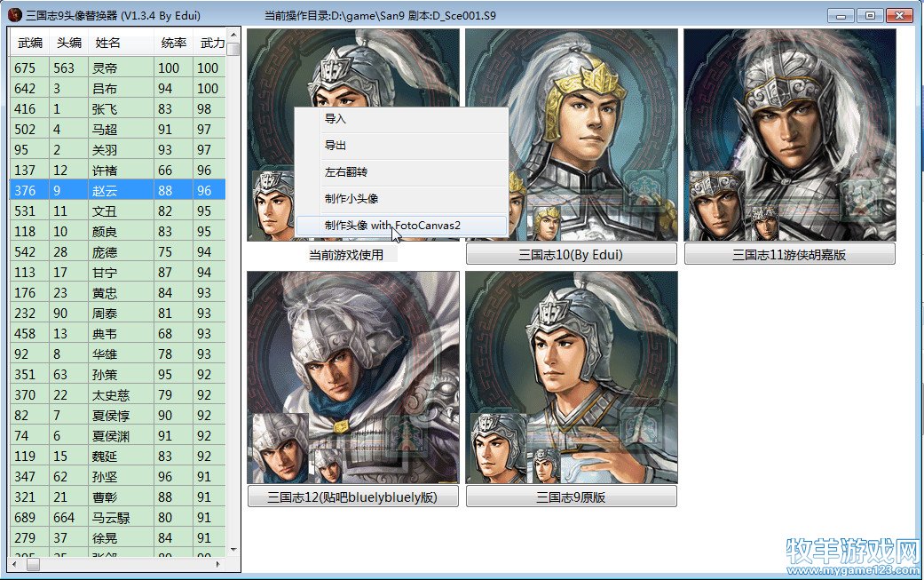The image size is (924, 580).
Task: Click the 三国志10(By Edui) button
Action: click(571, 255)
